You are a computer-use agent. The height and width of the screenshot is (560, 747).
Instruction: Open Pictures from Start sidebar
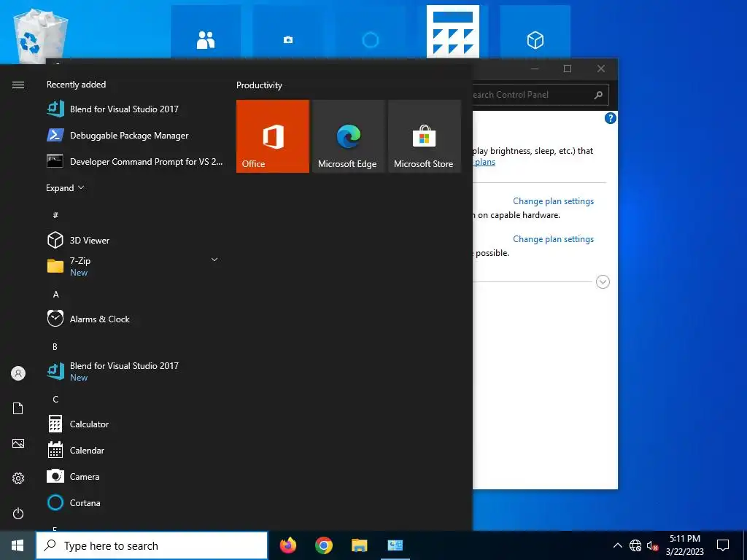(x=18, y=443)
